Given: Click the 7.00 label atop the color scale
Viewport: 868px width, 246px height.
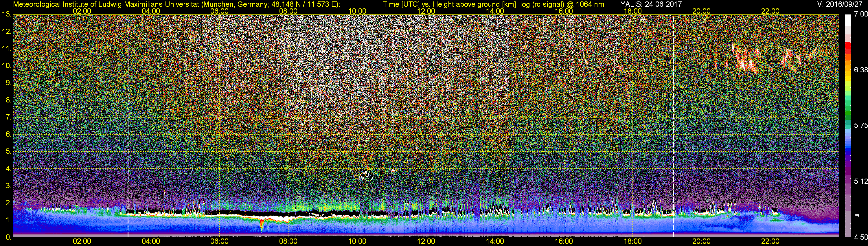Looking at the screenshot, I should (860, 14).
